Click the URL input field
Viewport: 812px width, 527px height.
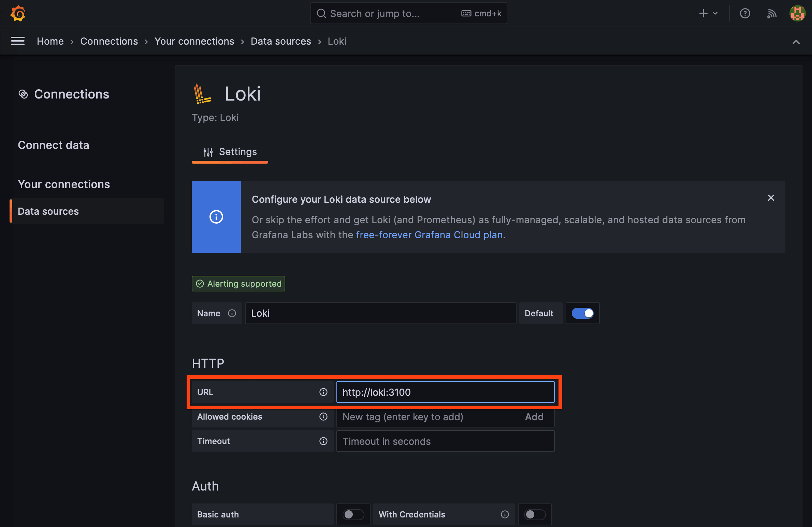(x=445, y=392)
